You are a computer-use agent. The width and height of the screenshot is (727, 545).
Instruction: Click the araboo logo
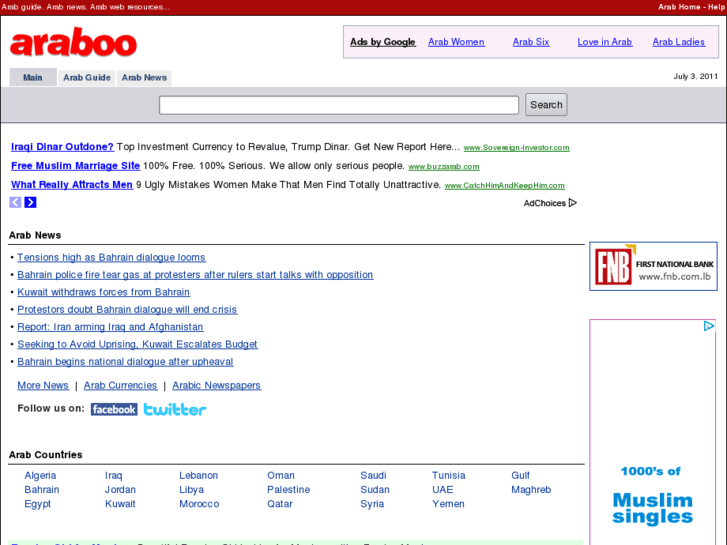pos(73,42)
